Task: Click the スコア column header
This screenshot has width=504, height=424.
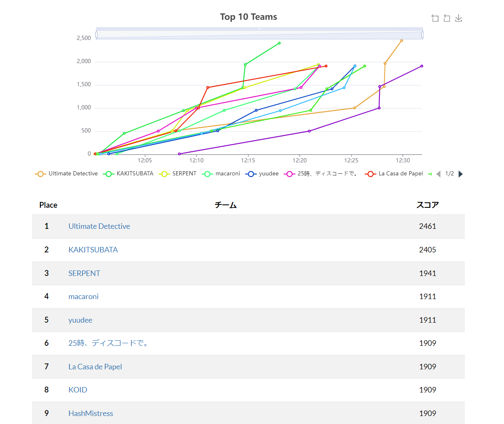Action: 427,205
